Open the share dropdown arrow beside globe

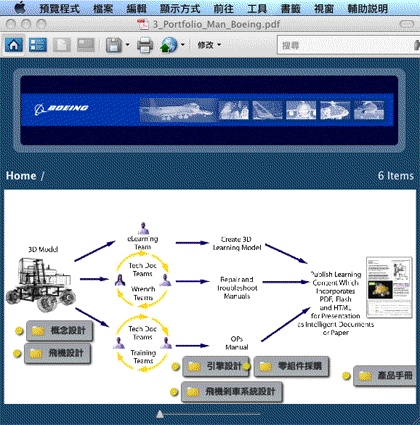tap(183, 44)
